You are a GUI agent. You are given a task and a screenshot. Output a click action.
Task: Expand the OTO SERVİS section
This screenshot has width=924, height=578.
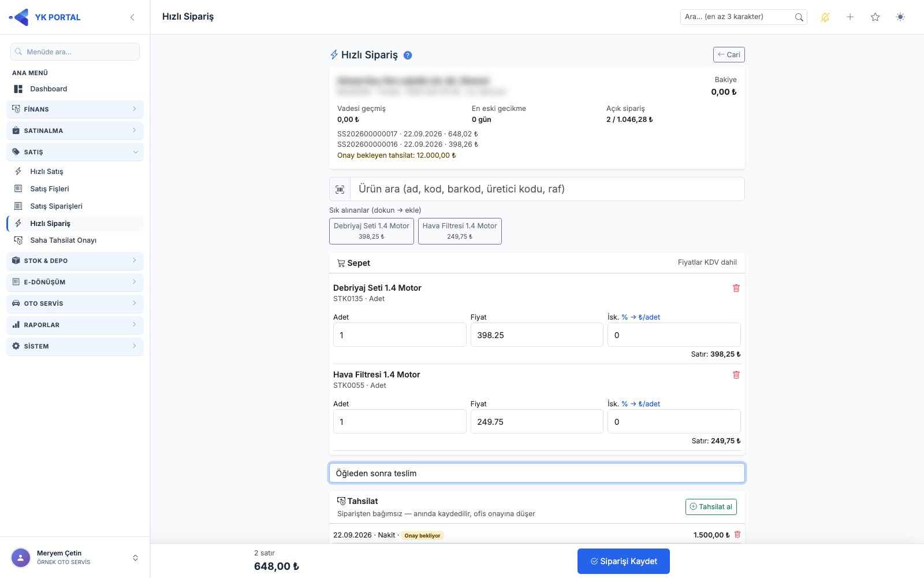click(x=75, y=303)
